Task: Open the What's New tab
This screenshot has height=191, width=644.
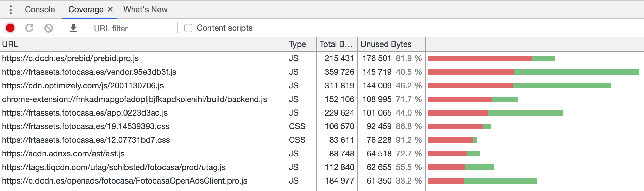Action: [146, 10]
